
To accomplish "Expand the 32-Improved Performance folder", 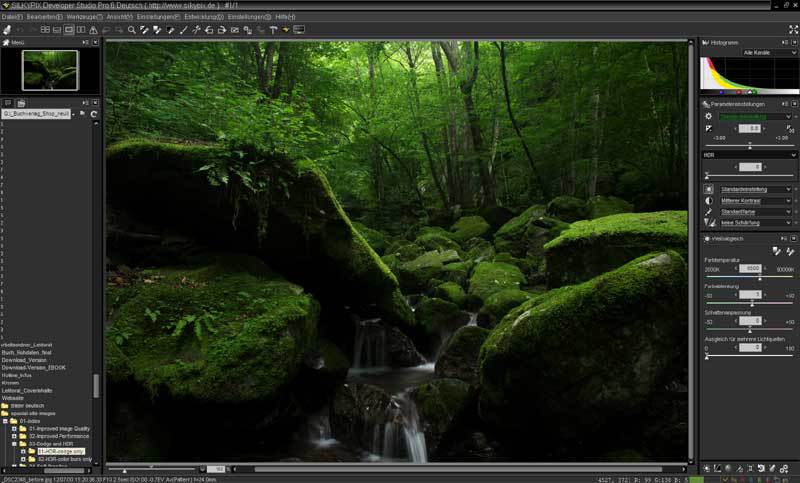I will (14, 437).
